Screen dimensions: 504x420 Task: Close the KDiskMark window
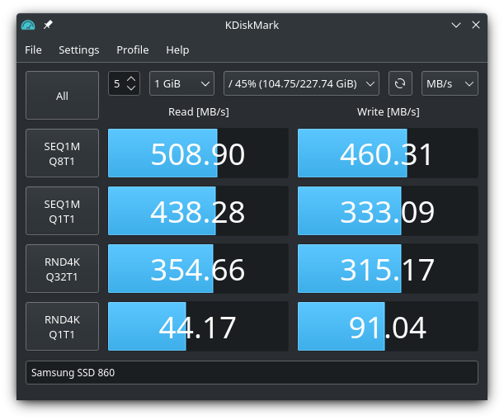point(476,25)
